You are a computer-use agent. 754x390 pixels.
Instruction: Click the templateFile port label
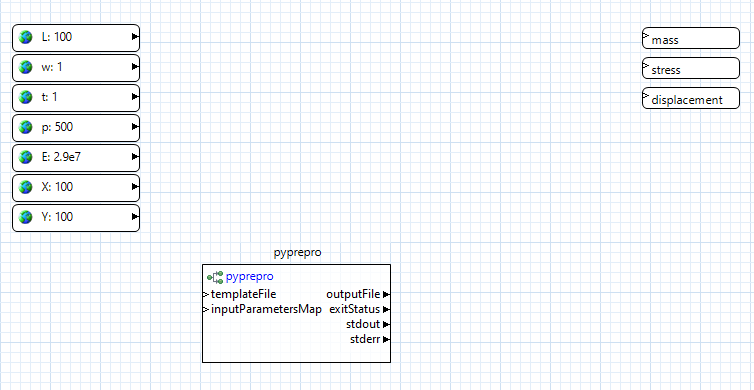click(x=243, y=294)
